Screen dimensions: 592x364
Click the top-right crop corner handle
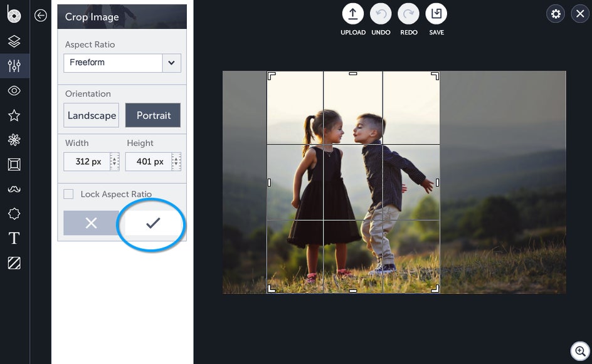(x=435, y=76)
